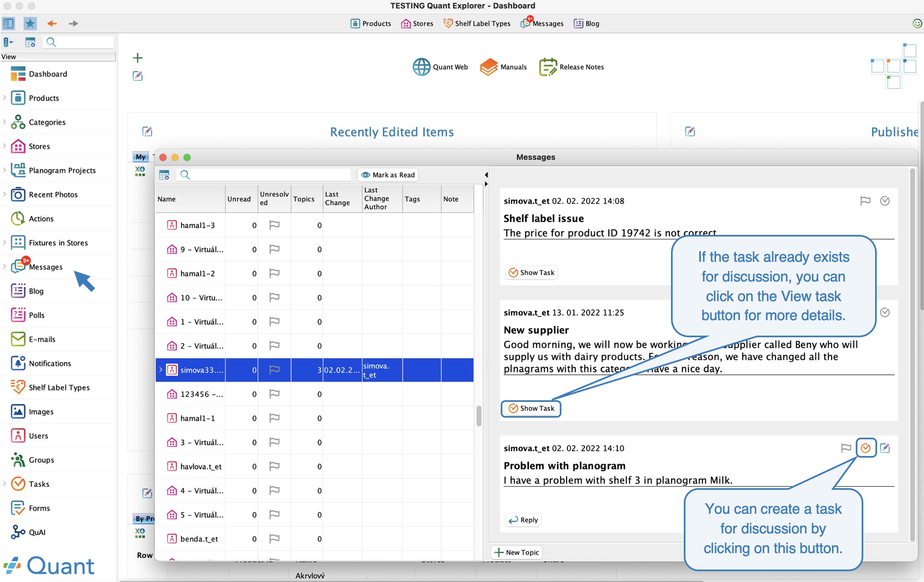Expand the Stores sidebar node

coord(4,146)
